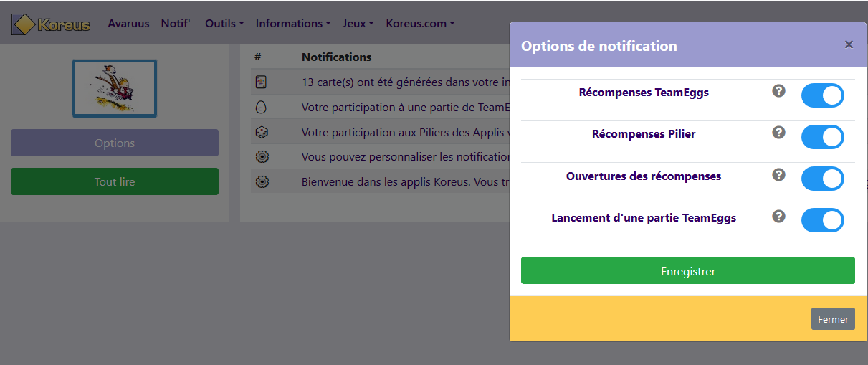
Task: Click the Fermer button in dialog footer
Action: pyautogui.click(x=833, y=319)
